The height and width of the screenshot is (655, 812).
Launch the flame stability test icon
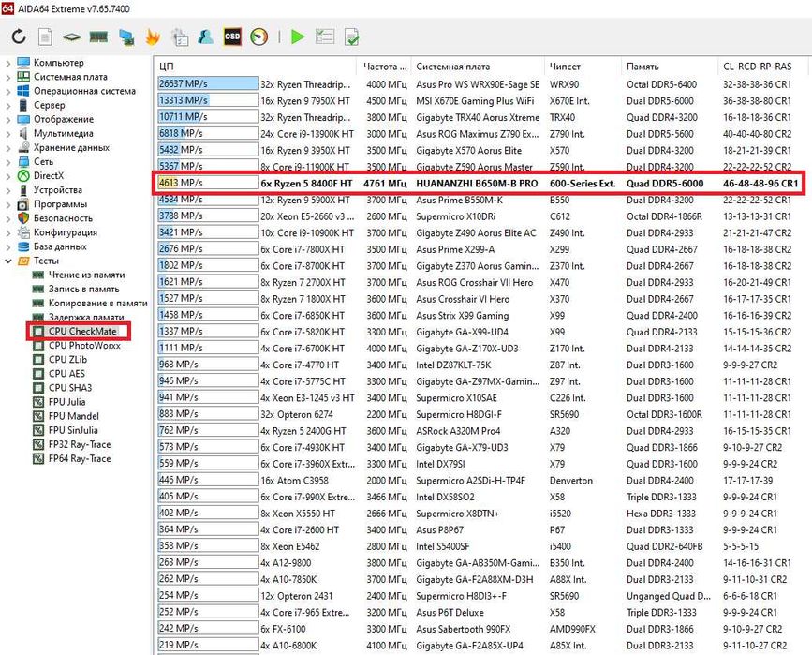click(x=153, y=37)
